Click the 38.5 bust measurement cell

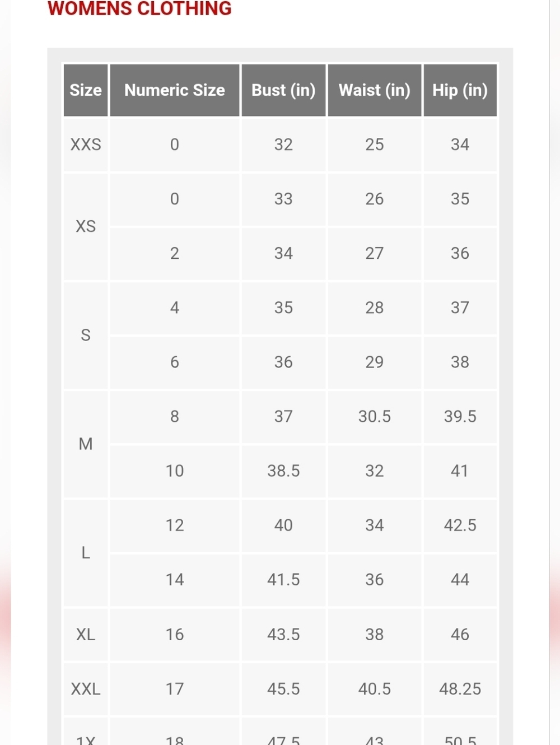coord(283,471)
